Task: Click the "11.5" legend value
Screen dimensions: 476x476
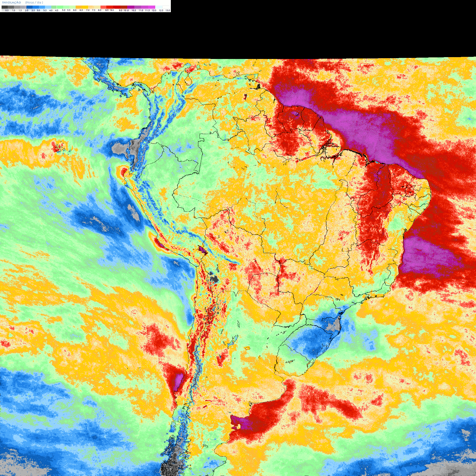Action: (147, 10)
